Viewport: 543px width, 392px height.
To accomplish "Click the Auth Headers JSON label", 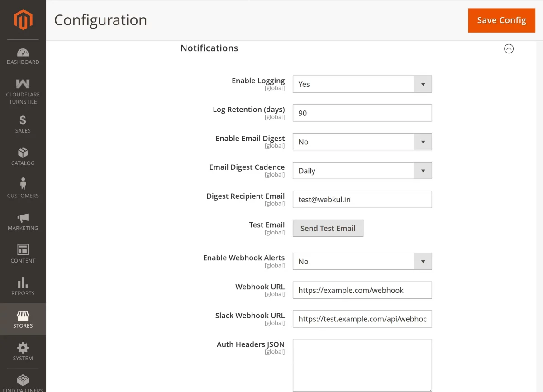I will point(251,344).
